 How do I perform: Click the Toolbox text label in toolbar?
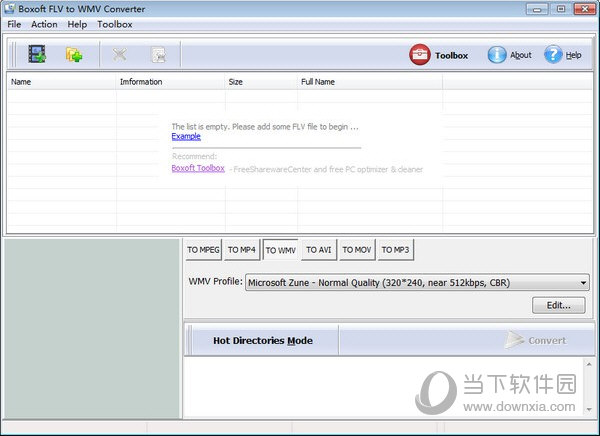click(x=452, y=56)
